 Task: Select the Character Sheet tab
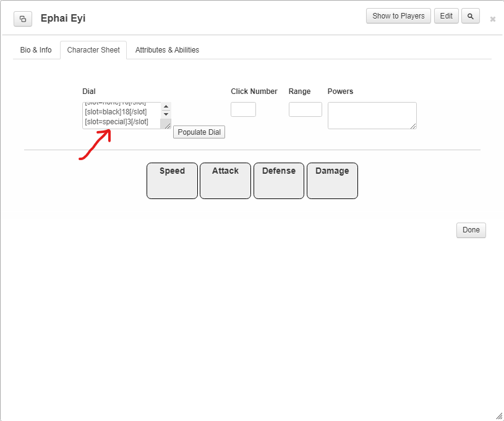click(93, 50)
